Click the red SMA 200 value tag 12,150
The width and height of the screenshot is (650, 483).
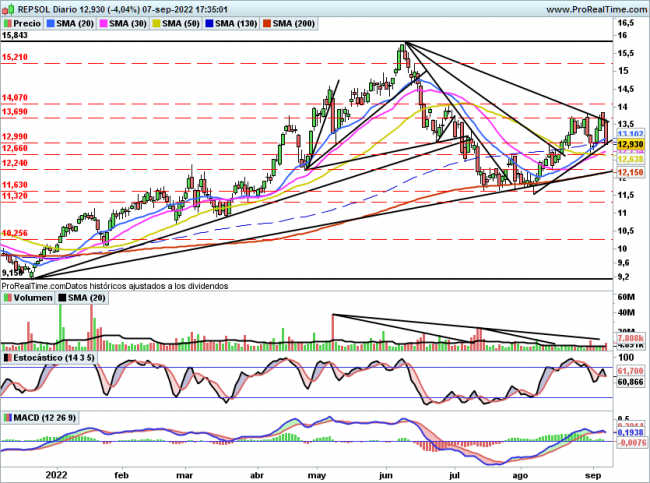630,172
